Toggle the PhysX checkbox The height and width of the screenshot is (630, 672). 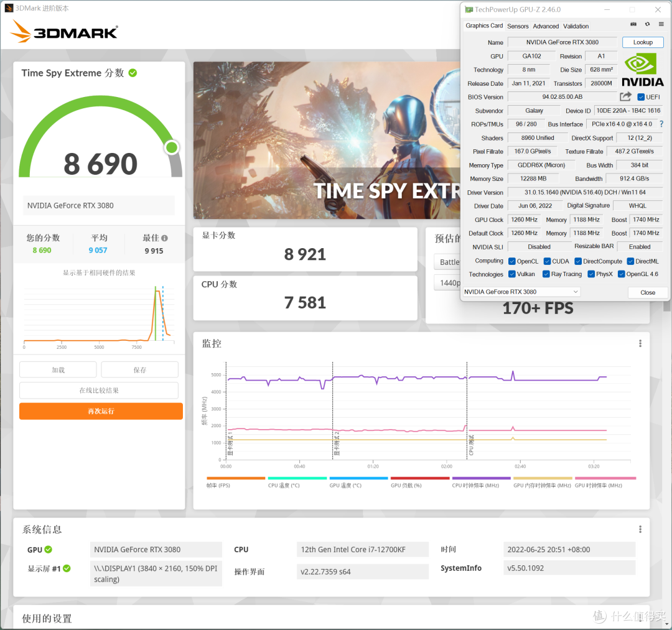pyautogui.click(x=591, y=274)
